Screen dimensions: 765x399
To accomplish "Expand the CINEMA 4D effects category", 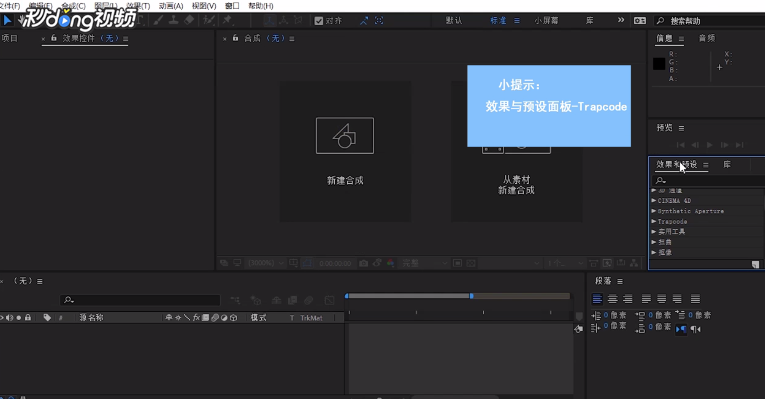I will point(654,200).
